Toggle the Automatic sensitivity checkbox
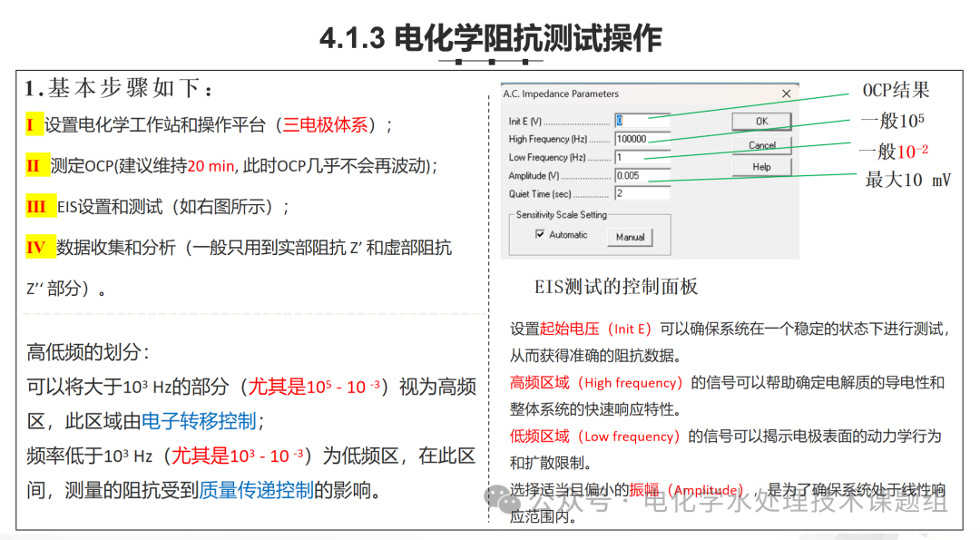 [x=540, y=235]
